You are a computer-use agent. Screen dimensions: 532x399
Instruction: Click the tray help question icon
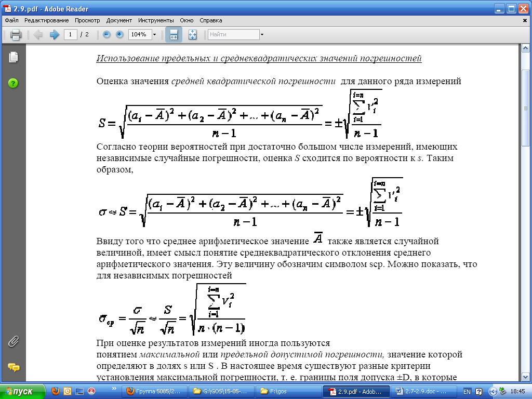478,392
